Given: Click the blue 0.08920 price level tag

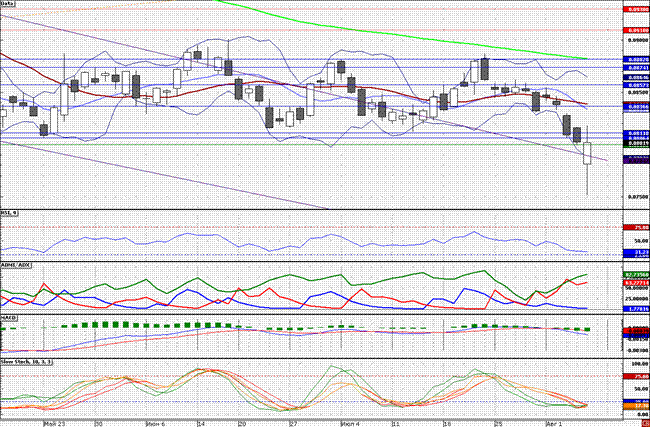Looking at the screenshot, I should (637, 59).
